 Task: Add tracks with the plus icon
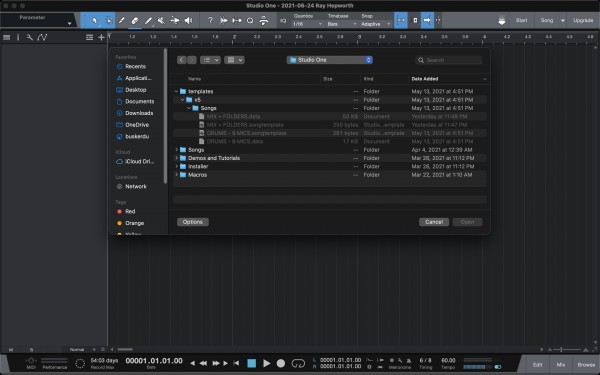pyautogui.click(x=101, y=37)
